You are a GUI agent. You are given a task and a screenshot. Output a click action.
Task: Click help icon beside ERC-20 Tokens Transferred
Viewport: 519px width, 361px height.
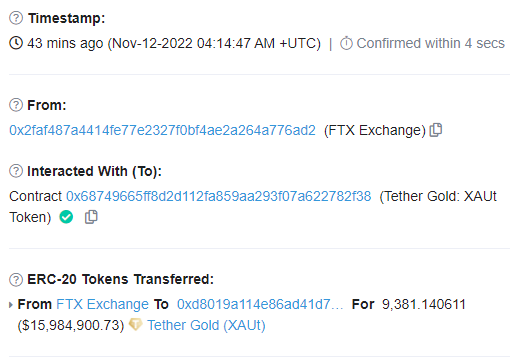16,279
